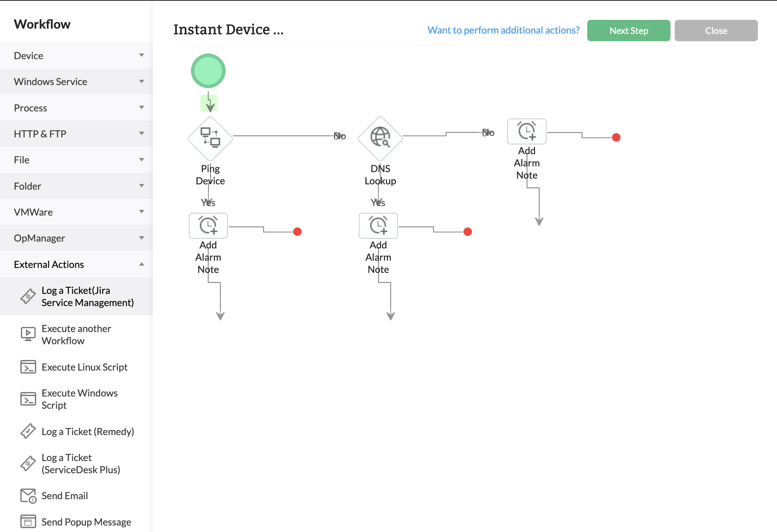Click the Log a Ticket (Jira Service Management) action
This screenshot has width=777, height=532.
point(88,296)
